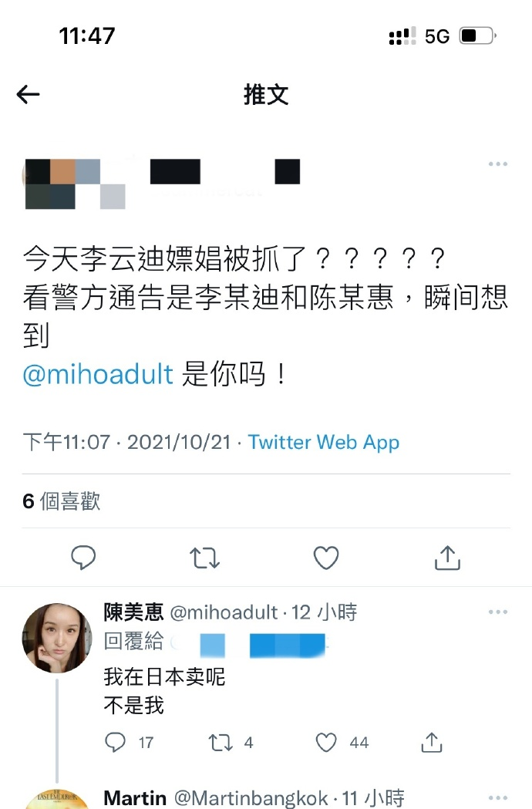
Task: Open the pixelated author avatar
Action: click(x=75, y=184)
